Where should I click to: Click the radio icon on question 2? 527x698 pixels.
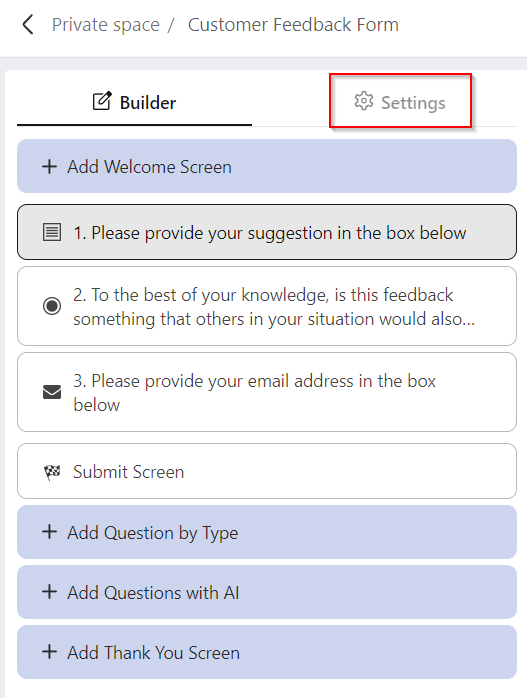coord(52,306)
